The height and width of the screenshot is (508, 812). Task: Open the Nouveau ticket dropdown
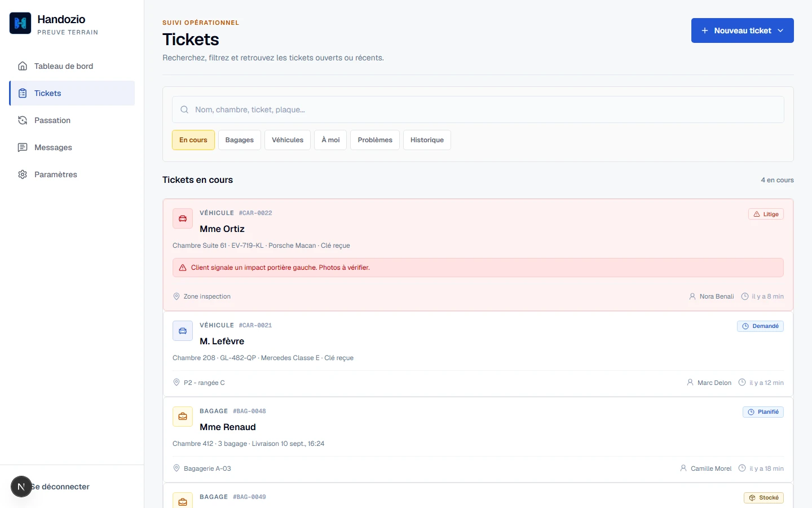click(x=742, y=30)
